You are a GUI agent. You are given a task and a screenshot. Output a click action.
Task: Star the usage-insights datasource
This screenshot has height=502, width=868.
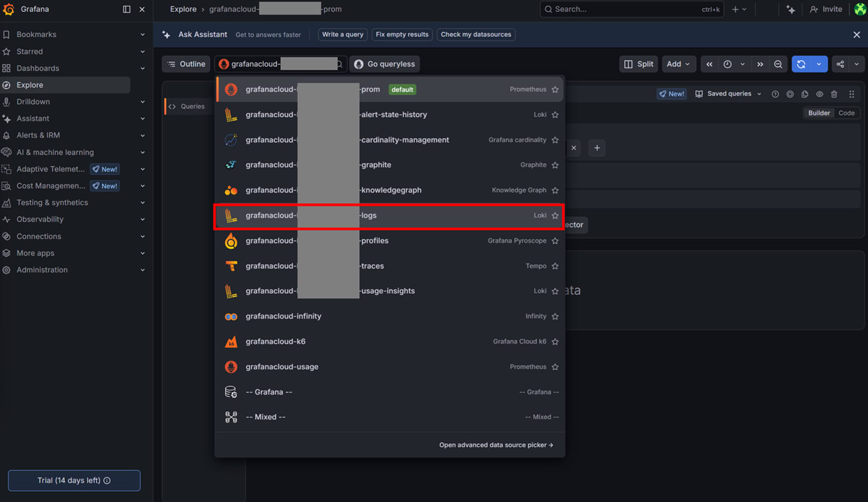click(x=555, y=291)
